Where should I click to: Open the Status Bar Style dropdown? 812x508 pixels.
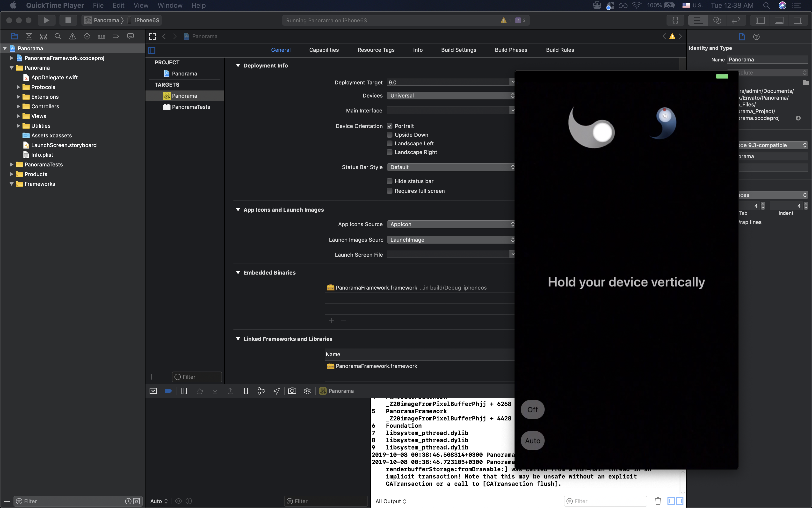point(451,167)
